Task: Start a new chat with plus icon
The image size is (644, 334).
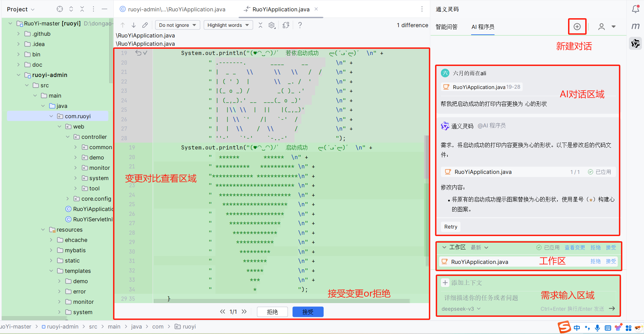Action: [577, 26]
